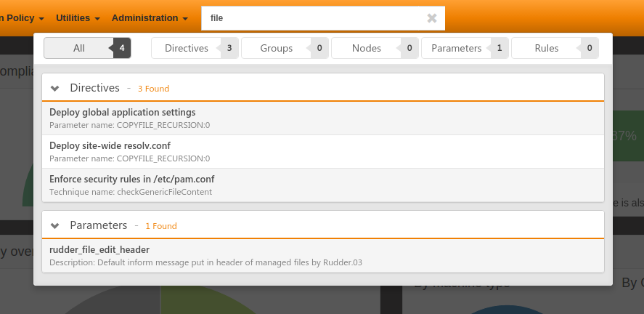Open 'Deploy global application settings' directive
This screenshot has height=314, width=644.
point(122,112)
